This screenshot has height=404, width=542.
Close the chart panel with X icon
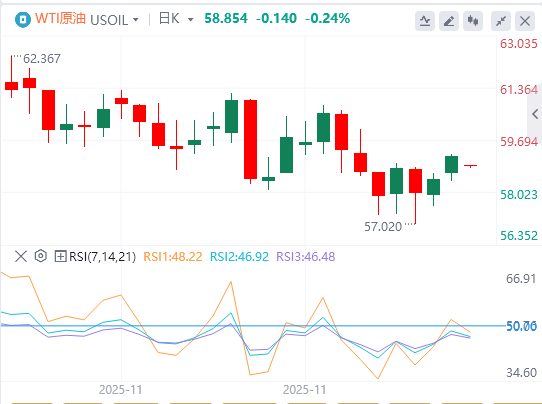525,21
